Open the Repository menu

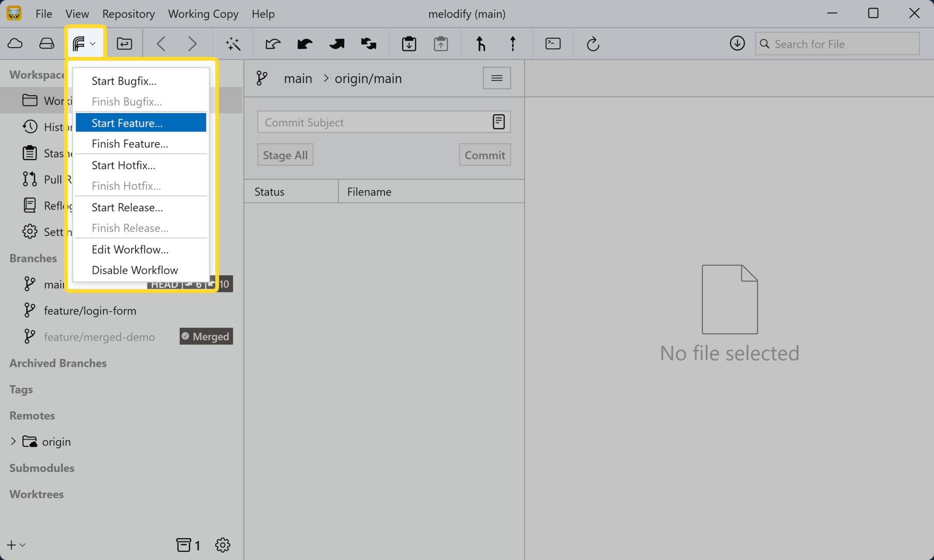pos(128,14)
